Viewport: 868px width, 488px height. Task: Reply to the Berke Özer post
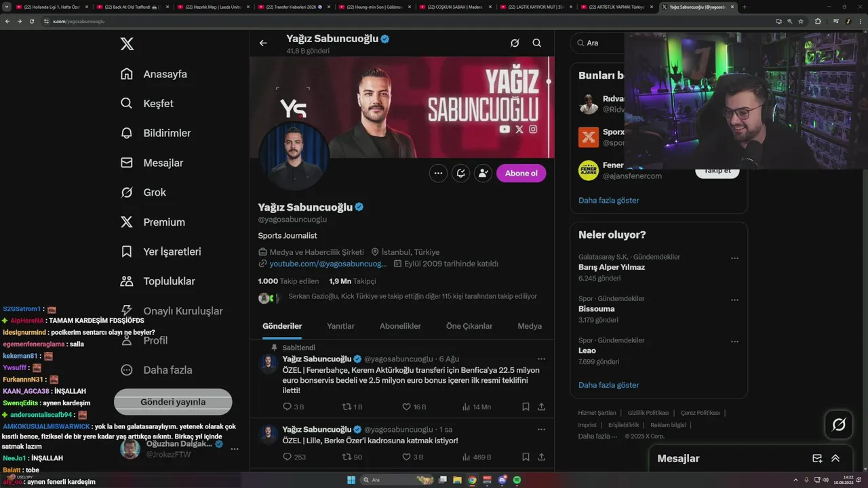click(294, 457)
